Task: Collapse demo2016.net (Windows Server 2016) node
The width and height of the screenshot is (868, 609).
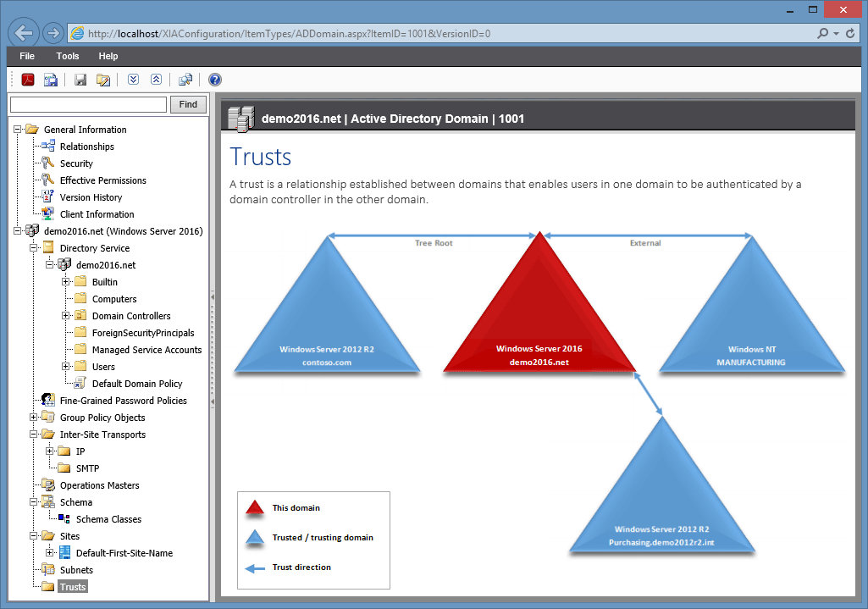Action: 17,231
